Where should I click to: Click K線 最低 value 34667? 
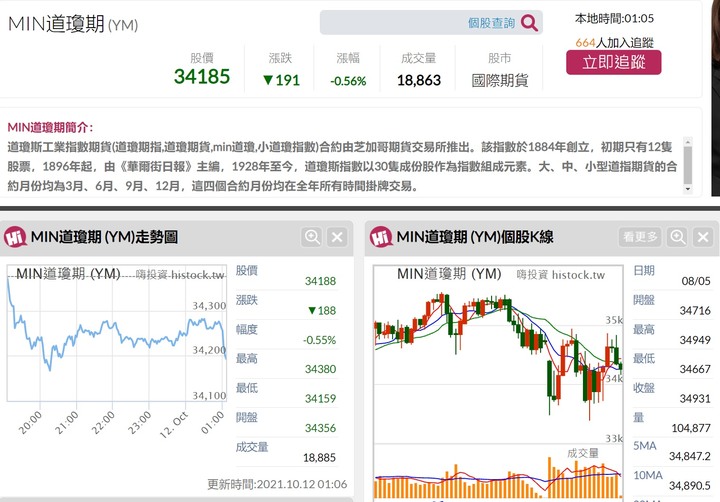695,369
